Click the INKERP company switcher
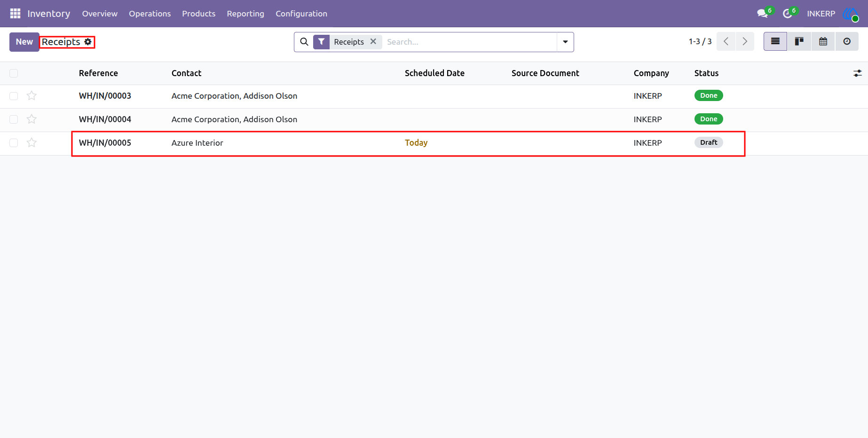The image size is (868, 438). 821,14
